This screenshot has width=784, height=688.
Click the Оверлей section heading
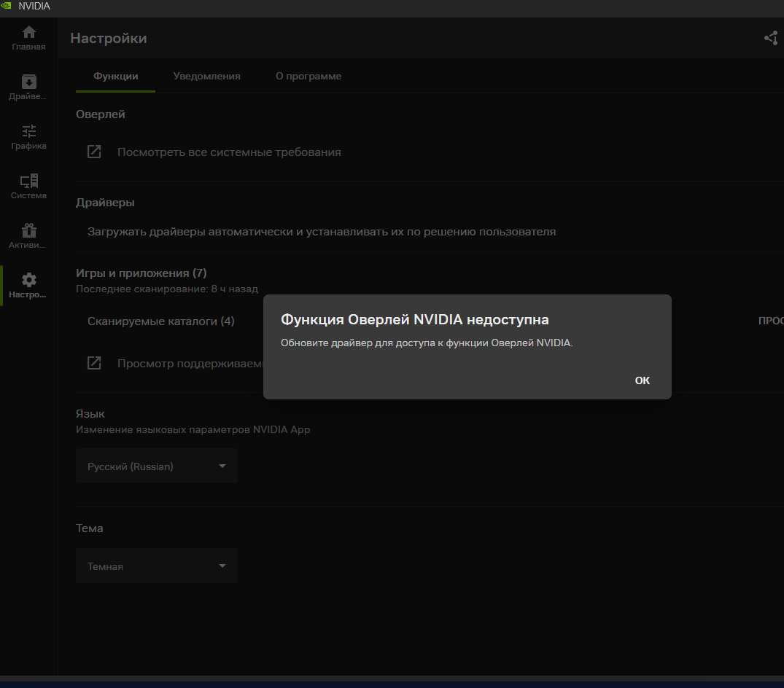click(x=101, y=114)
